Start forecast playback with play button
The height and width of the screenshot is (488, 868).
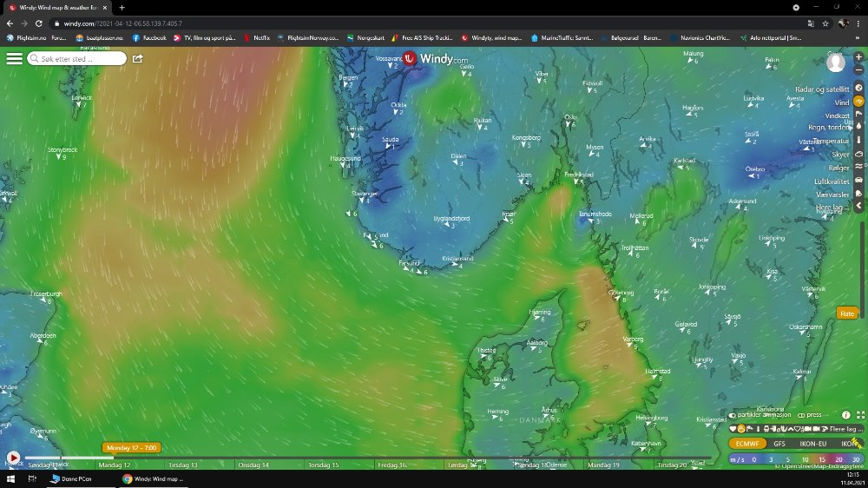click(x=13, y=458)
